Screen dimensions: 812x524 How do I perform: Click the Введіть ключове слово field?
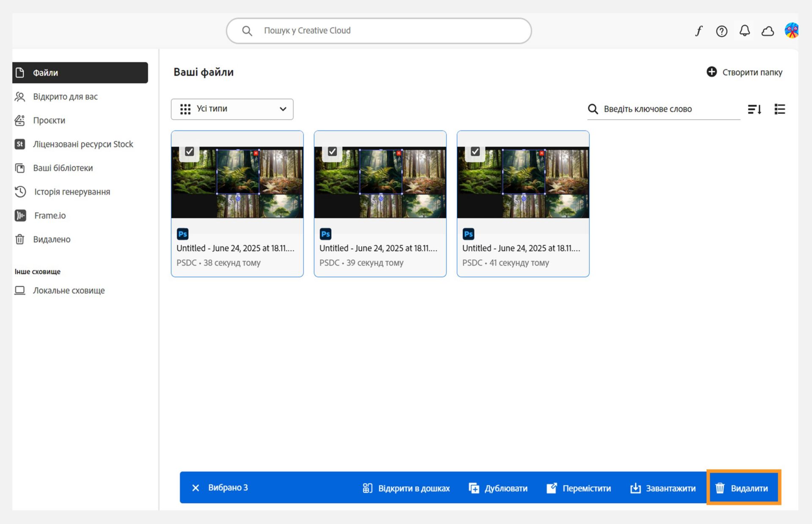click(664, 109)
